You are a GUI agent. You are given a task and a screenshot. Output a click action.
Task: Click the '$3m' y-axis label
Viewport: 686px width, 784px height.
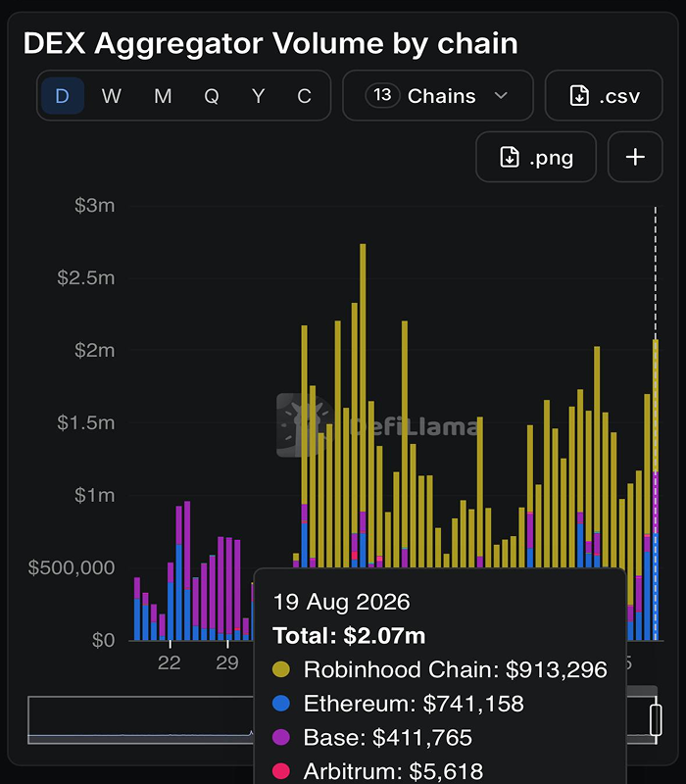click(x=94, y=205)
